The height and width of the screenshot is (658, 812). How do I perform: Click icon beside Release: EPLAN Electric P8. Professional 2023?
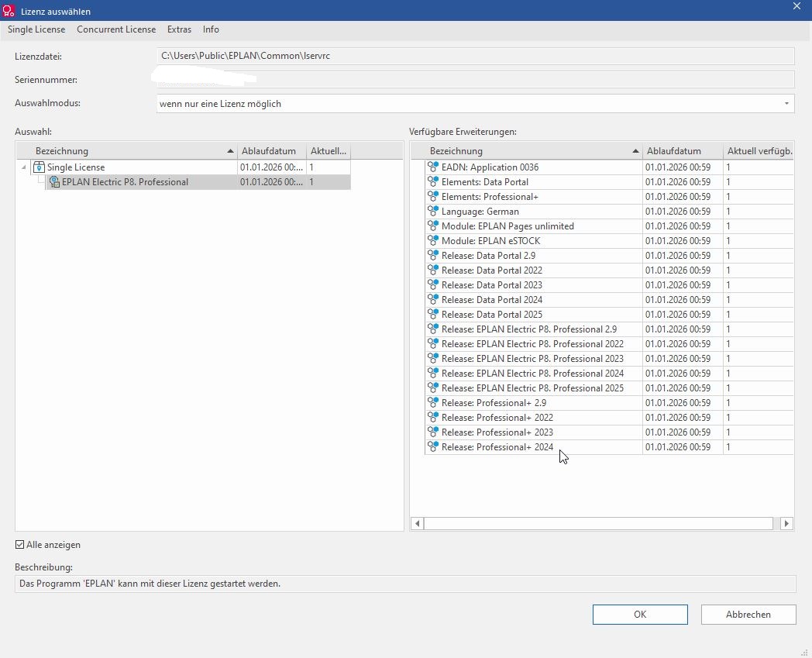(x=433, y=359)
